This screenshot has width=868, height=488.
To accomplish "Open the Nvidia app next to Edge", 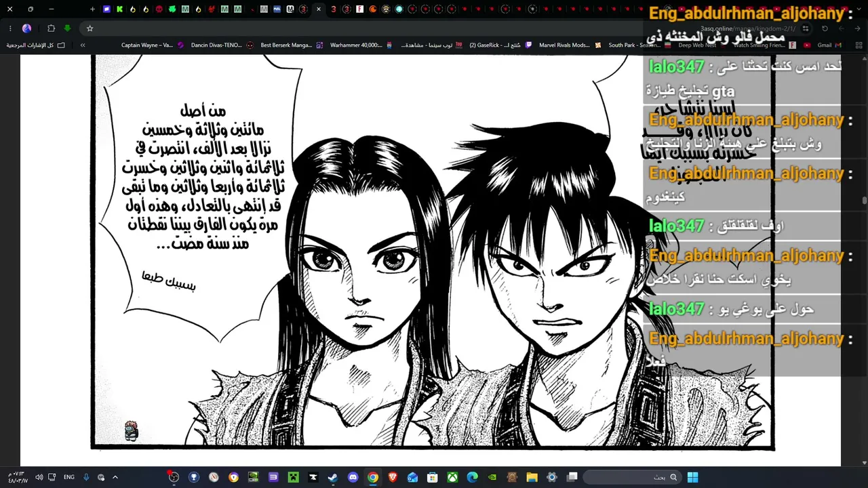I will tap(492, 477).
